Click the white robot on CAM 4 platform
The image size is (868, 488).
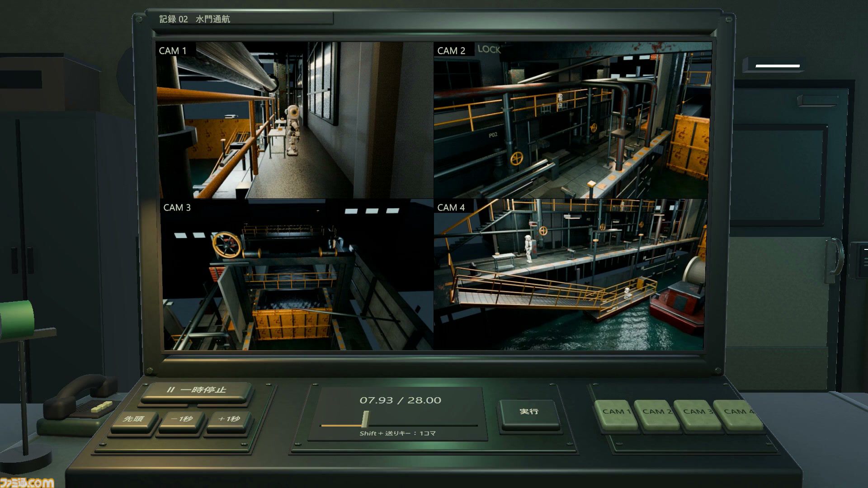pyautogui.click(x=528, y=249)
